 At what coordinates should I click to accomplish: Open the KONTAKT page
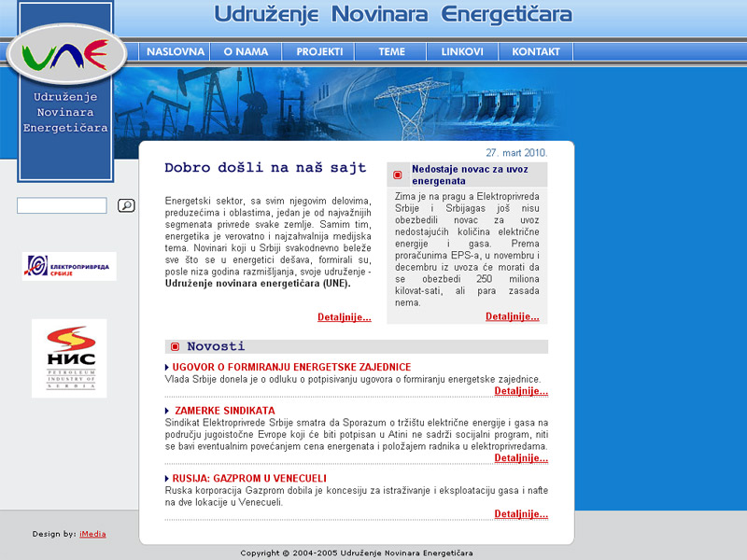pyautogui.click(x=536, y=52)
